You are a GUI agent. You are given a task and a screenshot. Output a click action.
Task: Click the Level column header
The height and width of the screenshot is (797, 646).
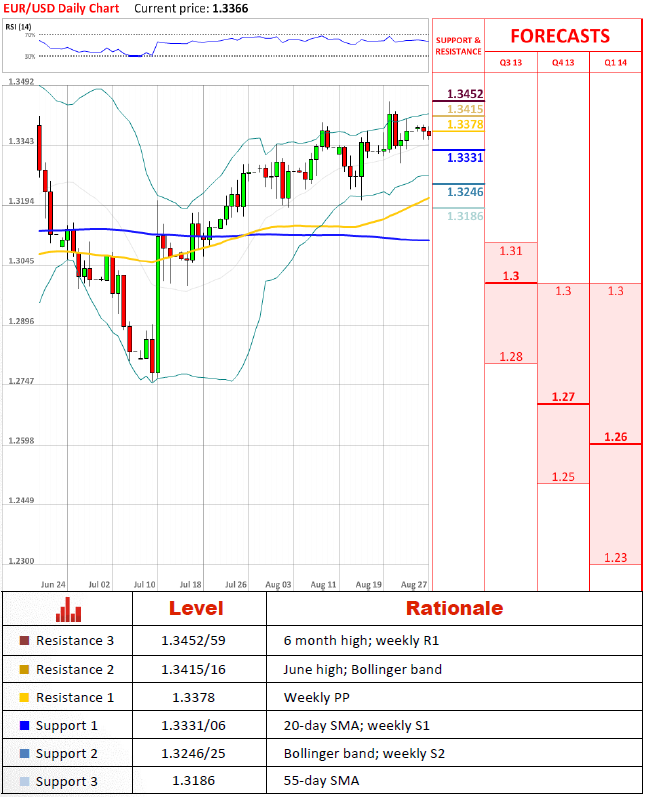coord(196,608)
